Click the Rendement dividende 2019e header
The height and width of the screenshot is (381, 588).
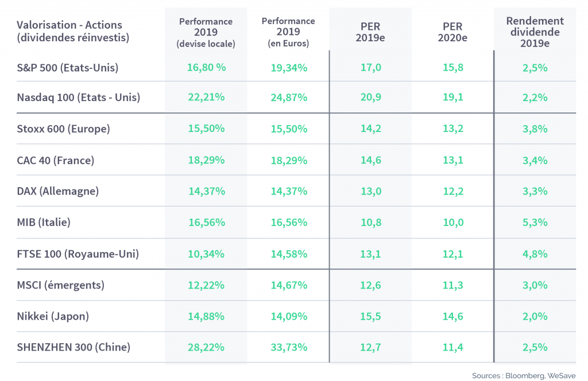[535, 32]
